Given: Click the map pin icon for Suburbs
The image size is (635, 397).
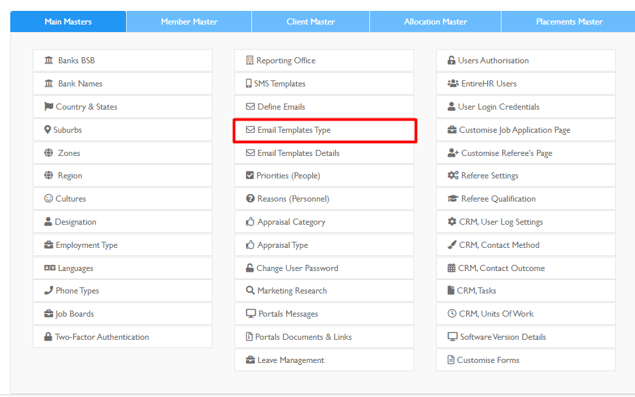Looking at the screenshot, I should click(47, 130).
